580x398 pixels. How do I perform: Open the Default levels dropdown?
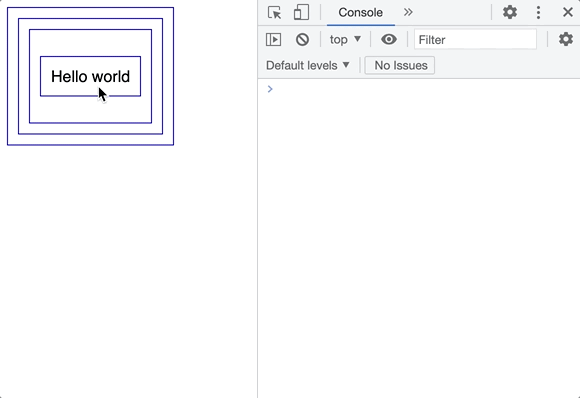click(x=308, y=65)
